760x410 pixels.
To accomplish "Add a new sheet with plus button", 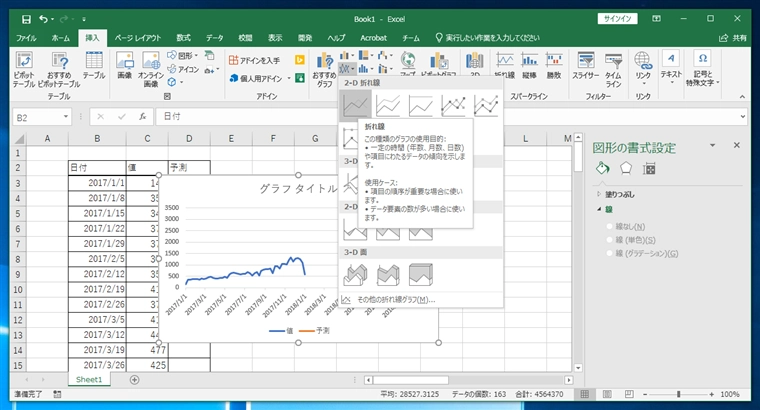I will (x=134, y=380).
